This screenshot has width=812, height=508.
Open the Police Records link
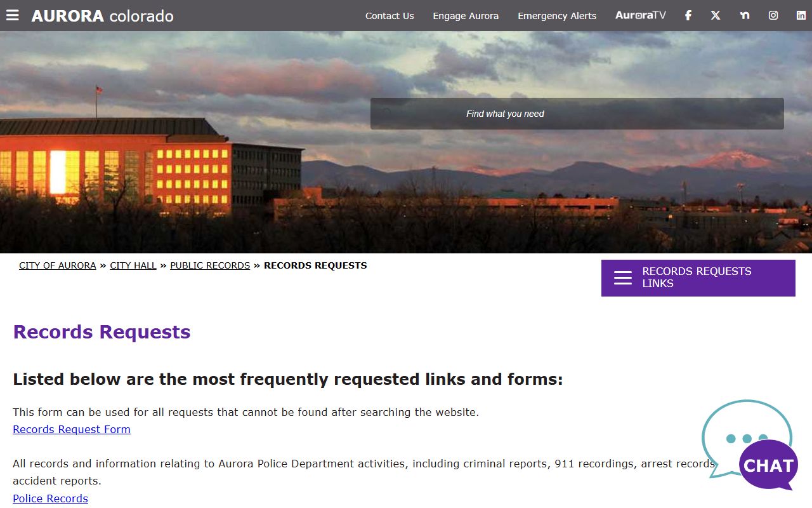point(51,498)
